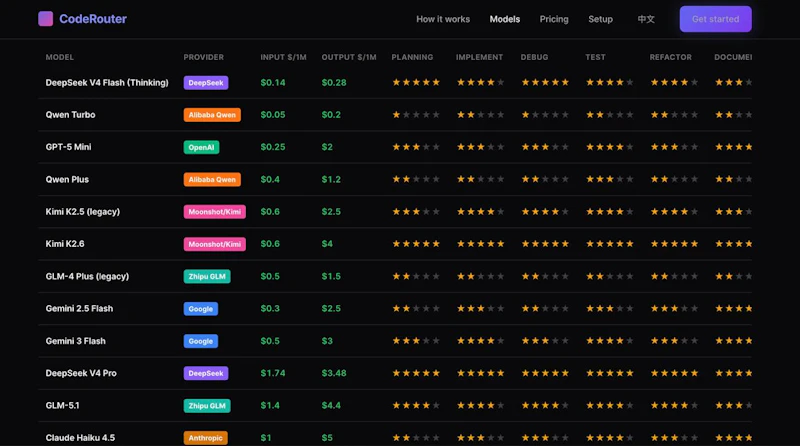Click the $4 output price for Kimi K2.6
This screenshot has width=800, height=446.
click(327, 244)
